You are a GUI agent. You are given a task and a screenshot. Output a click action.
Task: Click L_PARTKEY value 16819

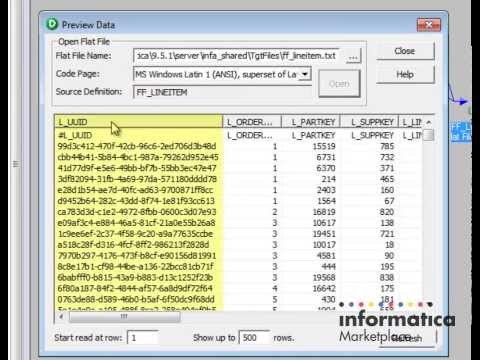pos(324,212)
